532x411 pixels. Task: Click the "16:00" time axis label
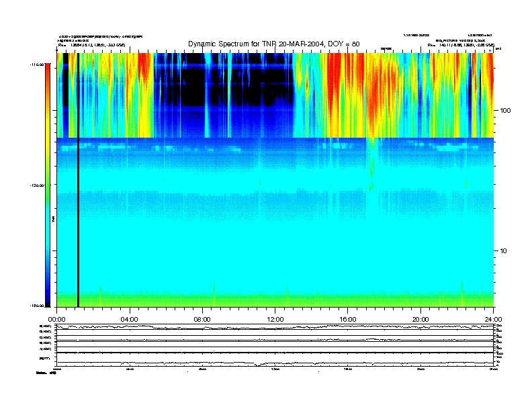pos(348,320)
